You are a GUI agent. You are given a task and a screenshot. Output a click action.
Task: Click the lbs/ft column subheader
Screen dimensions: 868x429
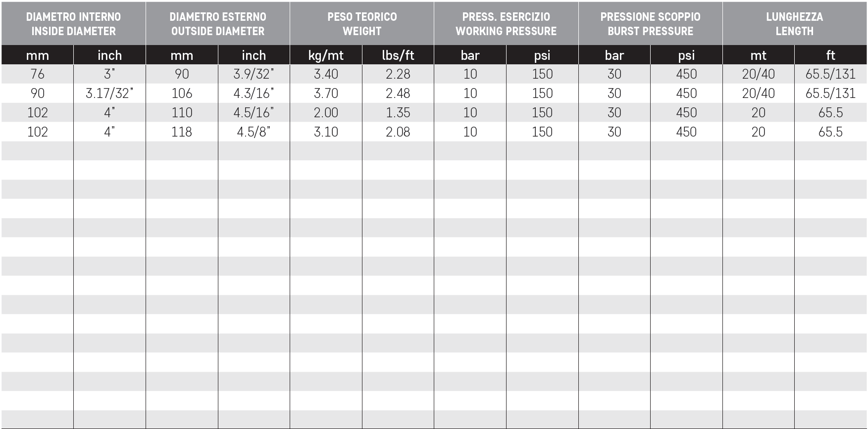[x=398, y=55]
